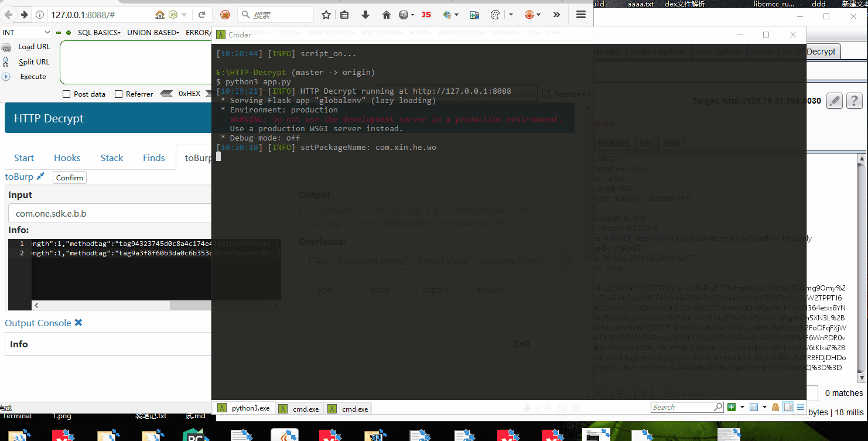The height and width of the screenshot is (441, 868).
Task: Open the globe extension dropdown arrow
Action: pyautogui.click(x=457, y=15)
